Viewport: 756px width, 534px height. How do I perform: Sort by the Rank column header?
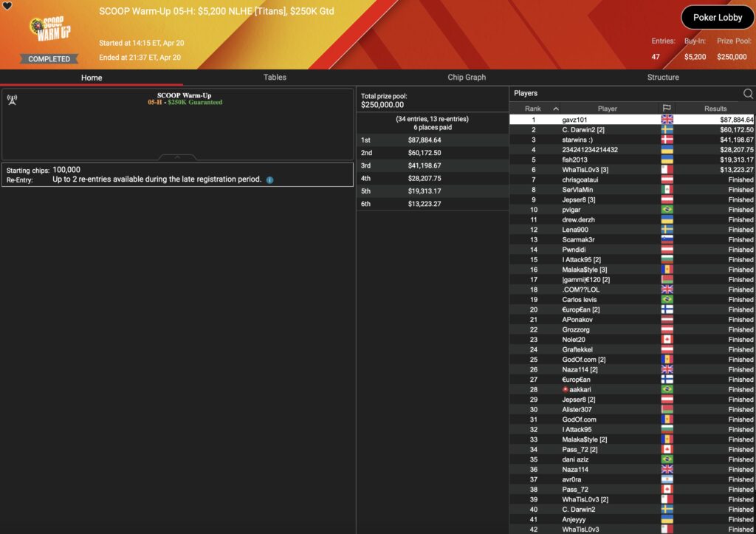pyautogui.click(x=533, y=109)
